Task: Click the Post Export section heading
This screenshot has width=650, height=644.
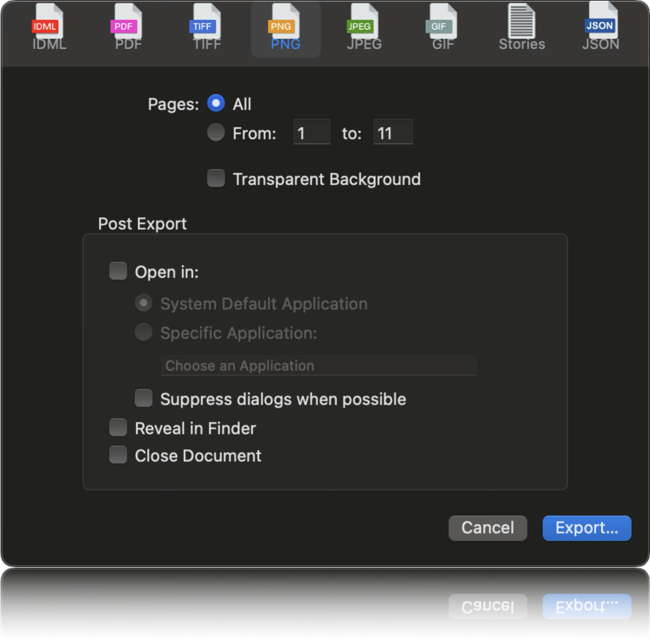Action: point(142,224)
